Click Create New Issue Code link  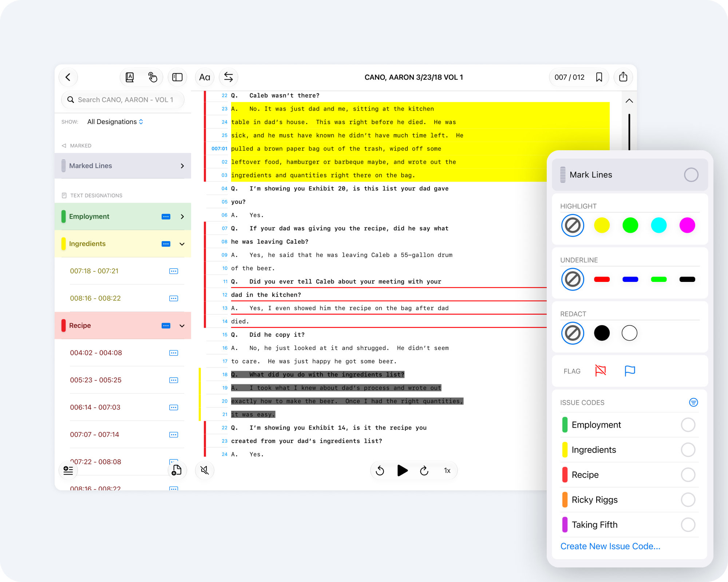pos(610,546)
